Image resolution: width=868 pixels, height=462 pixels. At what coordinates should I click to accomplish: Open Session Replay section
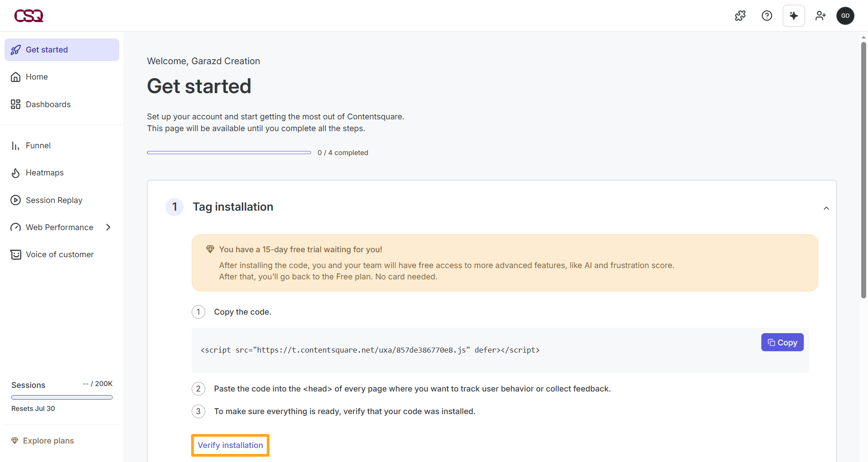tap(62, 200)
